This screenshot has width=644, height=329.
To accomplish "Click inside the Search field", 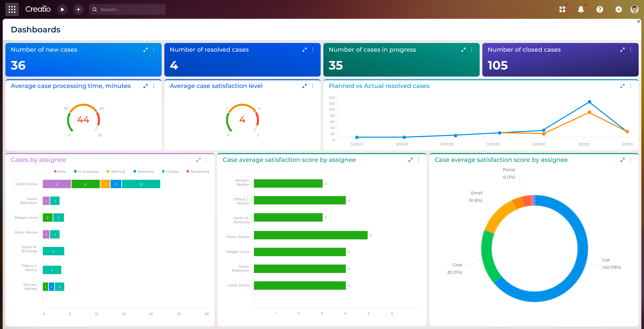I will (127, 9).
